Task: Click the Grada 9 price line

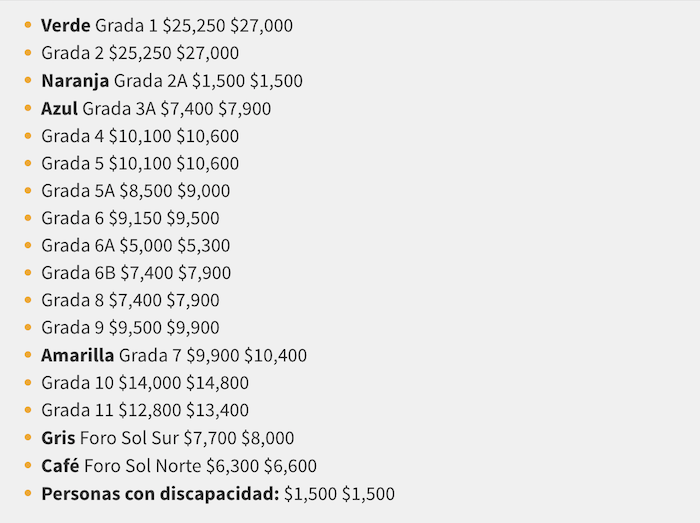Action: (130, 328)
